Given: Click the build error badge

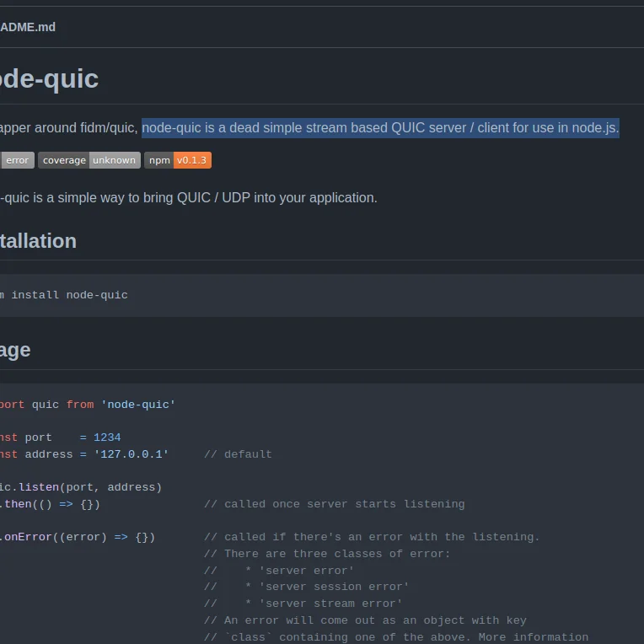Looking at the screenshot, I should coord(17,160).
